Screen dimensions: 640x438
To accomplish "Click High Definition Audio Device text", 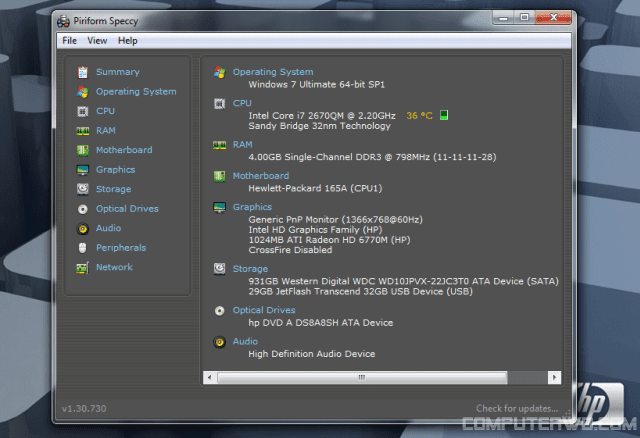I will [311, 354].
